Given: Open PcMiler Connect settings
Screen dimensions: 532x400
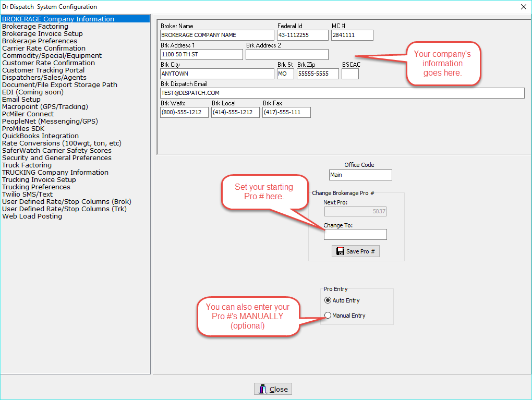Looking at the screenshot, I should (x=28, y=114).
